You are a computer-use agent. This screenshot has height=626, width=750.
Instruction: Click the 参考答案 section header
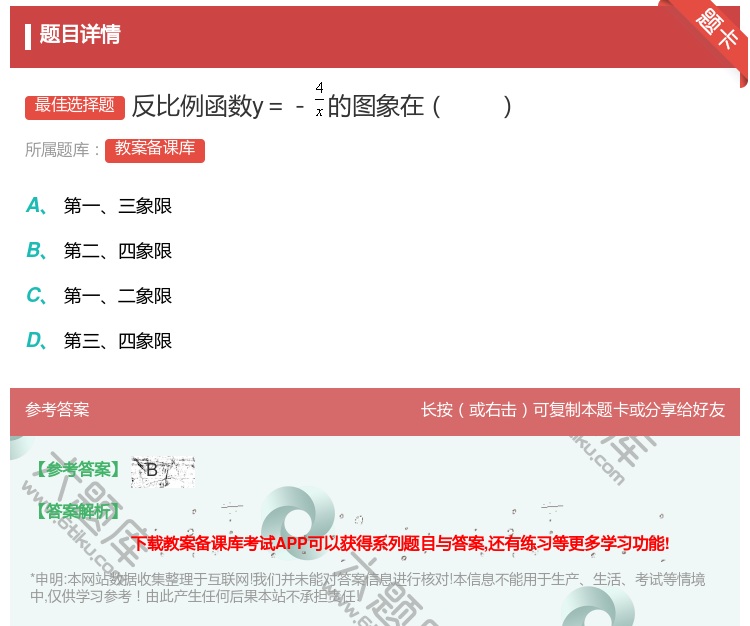(x=57, y=410)
